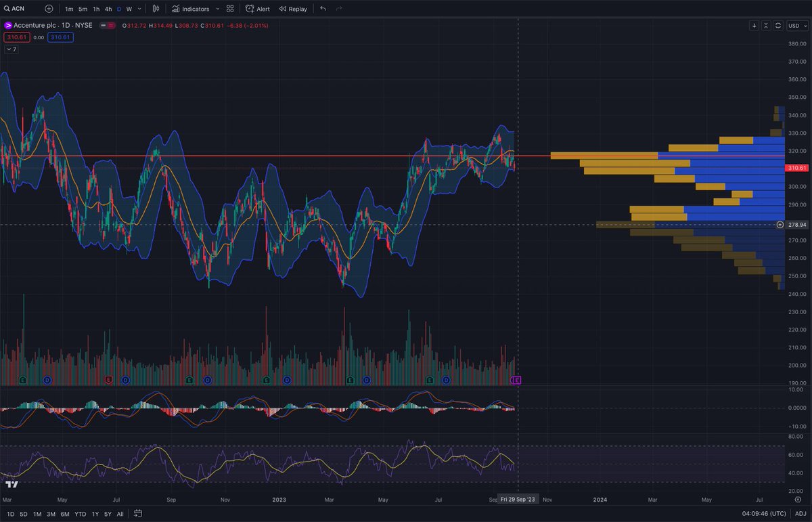
Task: Toggle ADJ adjusted data mode
Action: [x=800, y=513]
